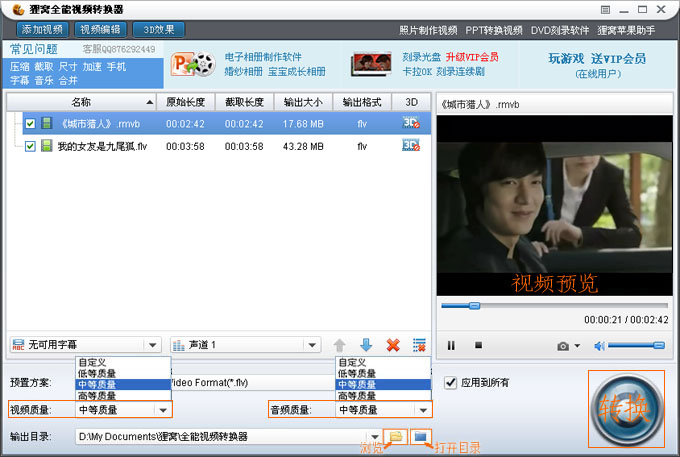680x457 pixels.
Task: Uncheck 我的女友是九尾狐.flv file checkbox
Action: coord(30,146)
